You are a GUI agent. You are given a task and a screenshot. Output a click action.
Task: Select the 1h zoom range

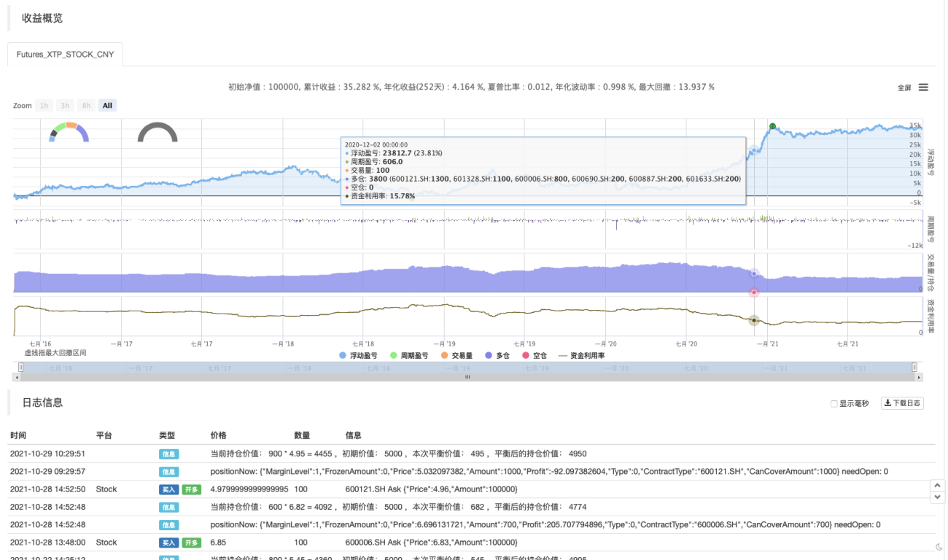tap(44, 106)
